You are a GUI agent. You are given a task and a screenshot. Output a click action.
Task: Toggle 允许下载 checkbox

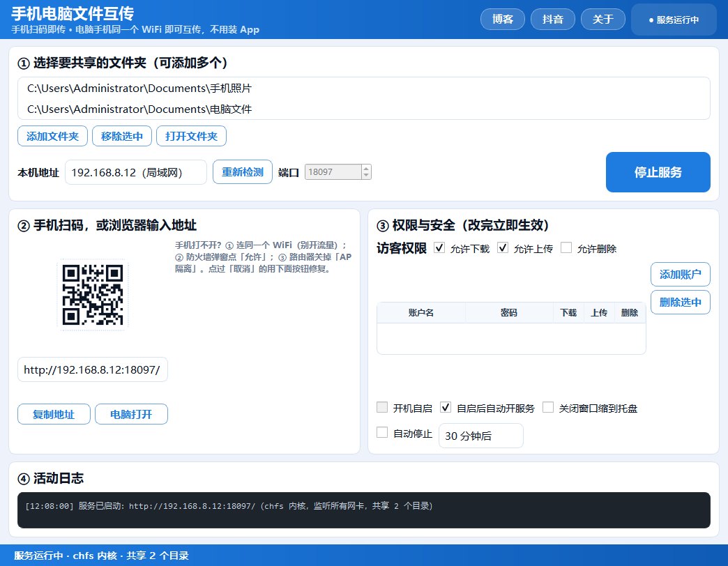coord(439,247)
